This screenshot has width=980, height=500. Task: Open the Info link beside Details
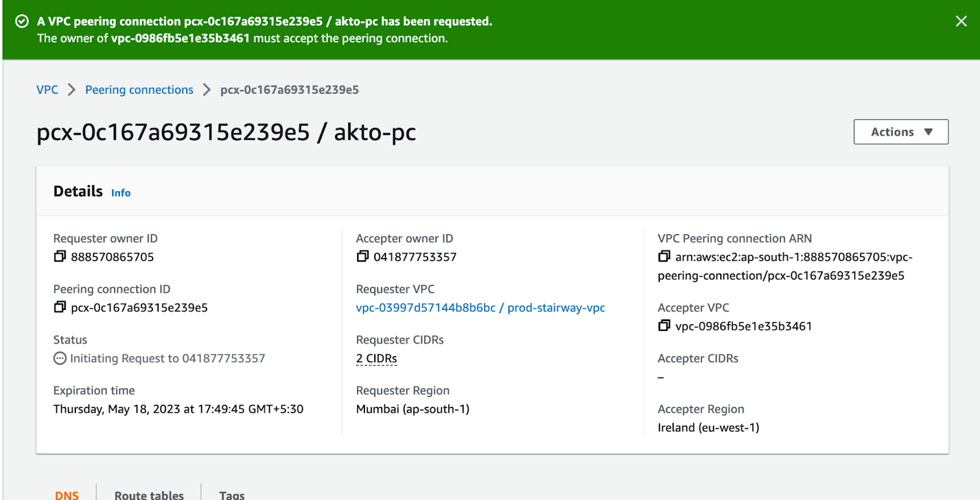pos(121,193)
